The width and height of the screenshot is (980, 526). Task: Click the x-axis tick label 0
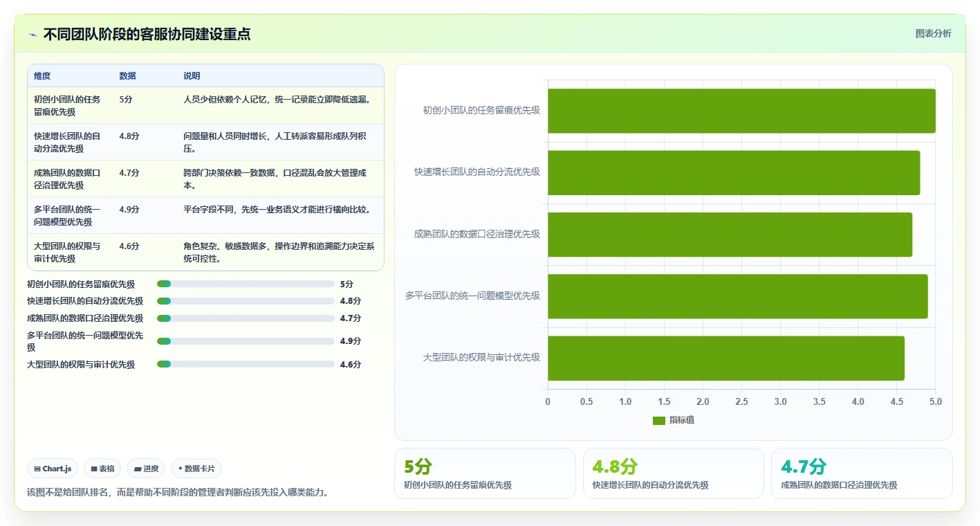tap(548, 402)
